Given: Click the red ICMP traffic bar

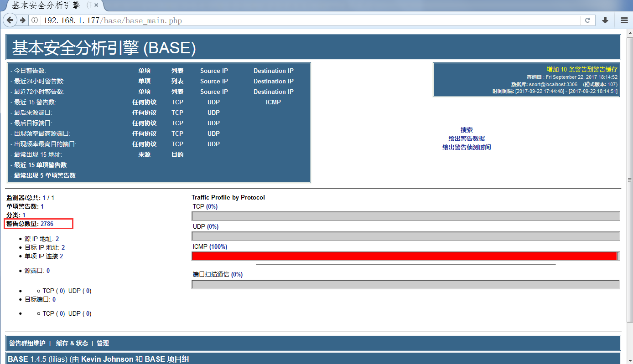Looking at the screenshot, I should pyautogui.click(x=404, y=256).
